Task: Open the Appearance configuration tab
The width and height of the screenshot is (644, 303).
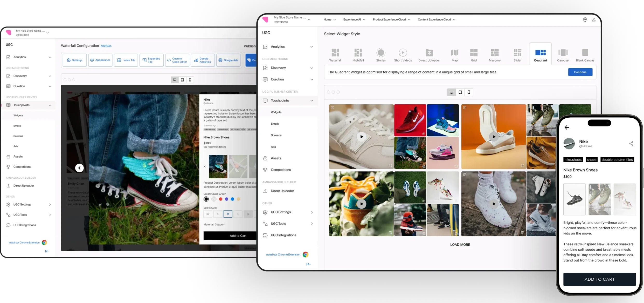Action: click(100, 60)
